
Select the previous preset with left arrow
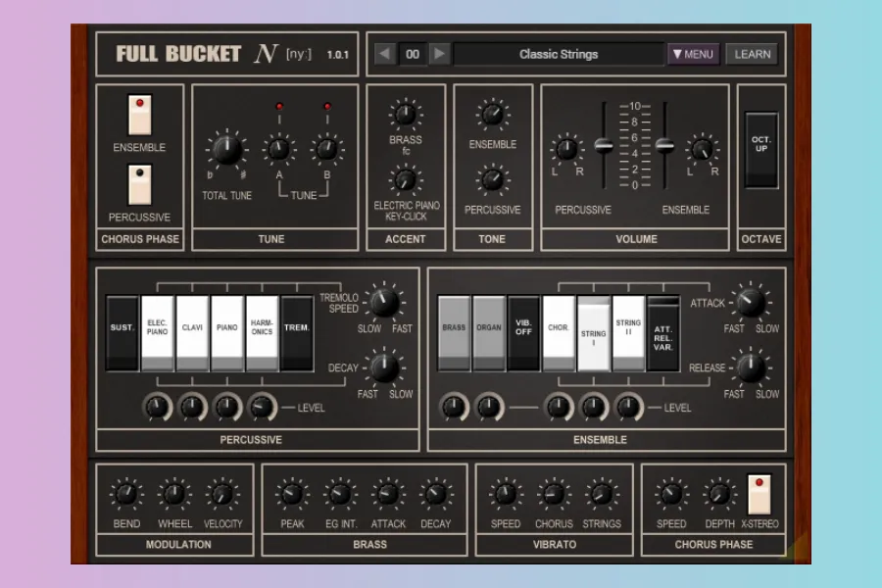385,54
